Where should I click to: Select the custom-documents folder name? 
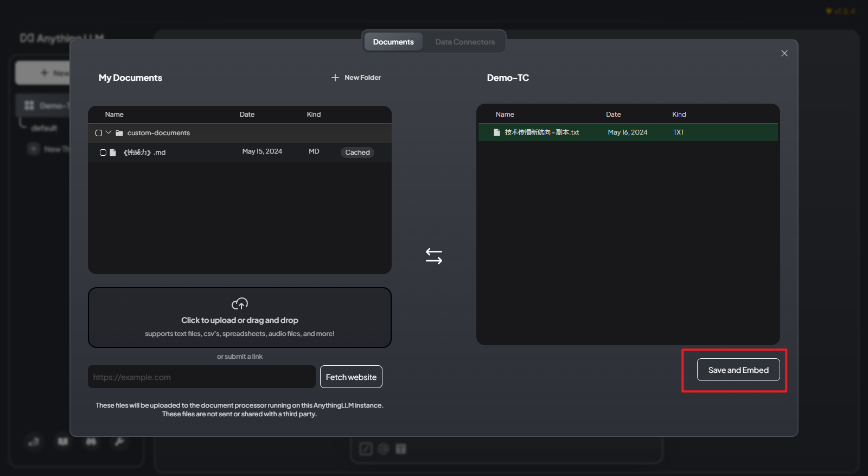(x=158, y=133)
